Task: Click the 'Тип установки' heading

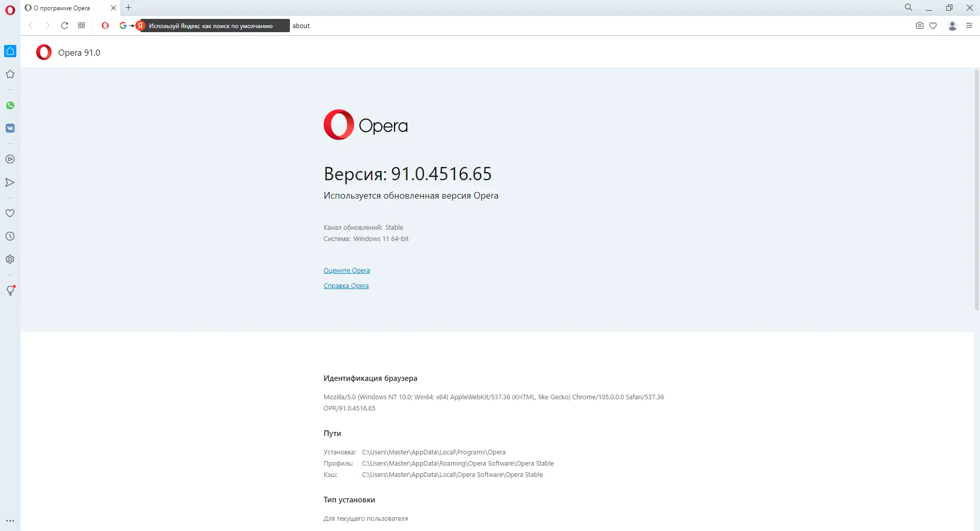Action: (x=349, y=500)
